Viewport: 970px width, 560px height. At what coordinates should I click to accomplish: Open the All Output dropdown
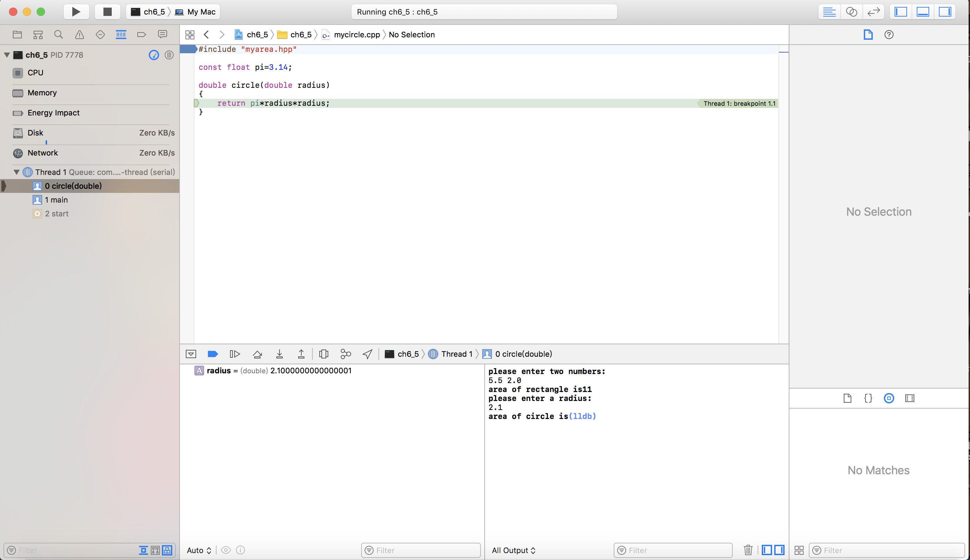tap(513, 550)
